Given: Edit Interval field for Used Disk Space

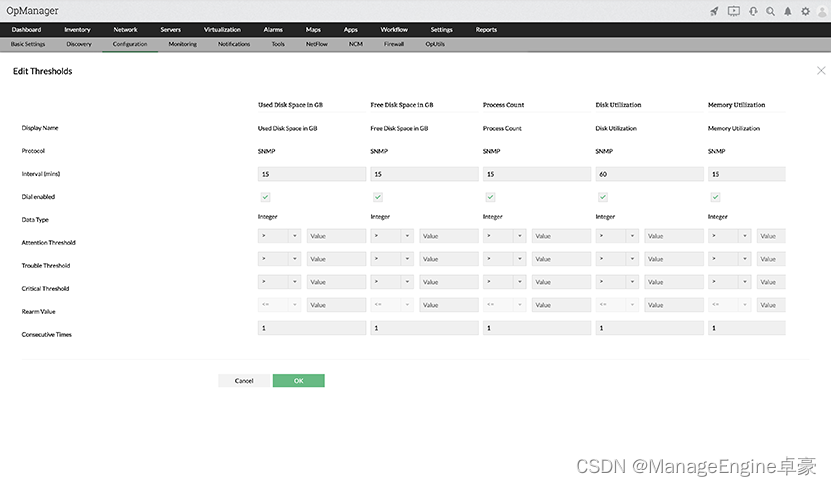Looking at the screenshot, I should coord(312,174).
